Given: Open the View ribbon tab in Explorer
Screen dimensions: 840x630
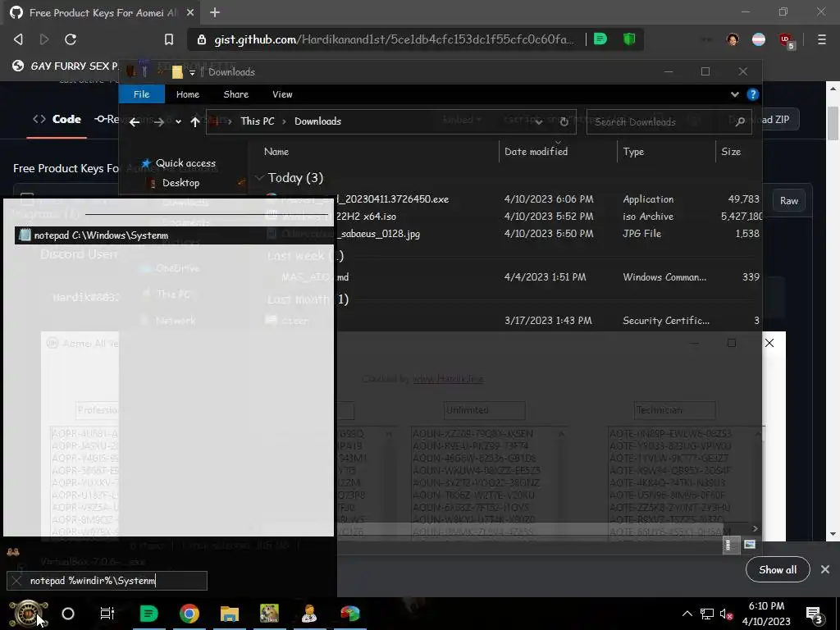Looking at the screenshot, I should 282,94.
